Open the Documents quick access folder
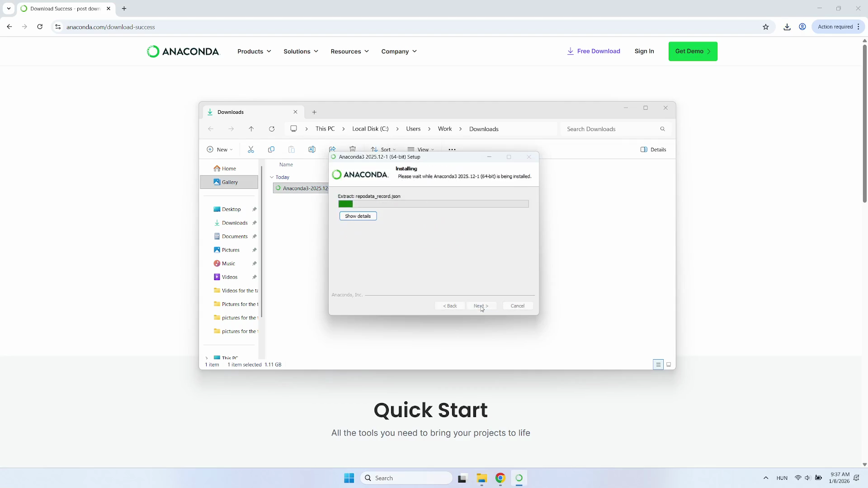The height and width of the screenshot is (488, 868). coord(234,236)
